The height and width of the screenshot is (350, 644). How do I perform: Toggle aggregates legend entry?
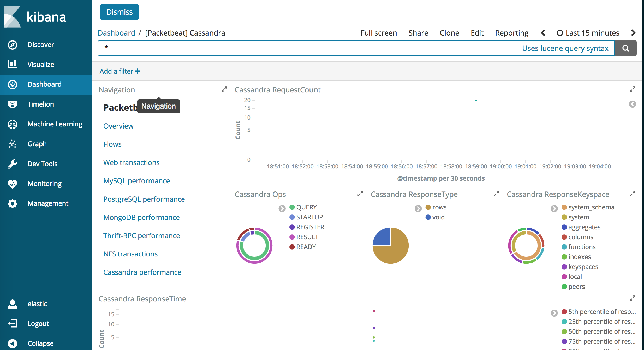click(581, 227)
